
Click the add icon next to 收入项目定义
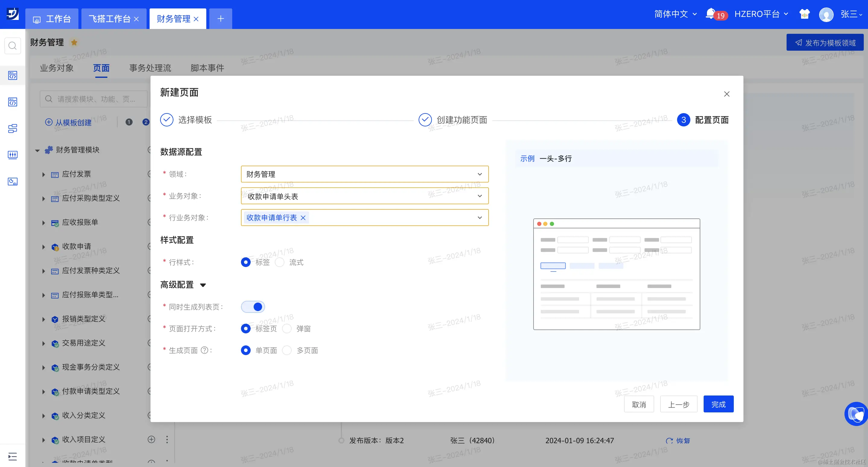(151, 439)
